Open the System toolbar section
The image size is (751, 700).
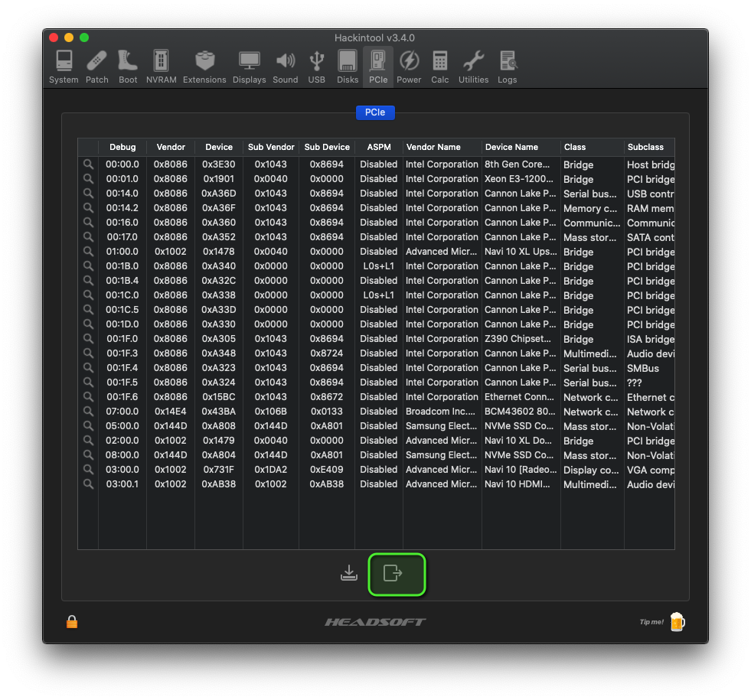(x=64, y=67)
